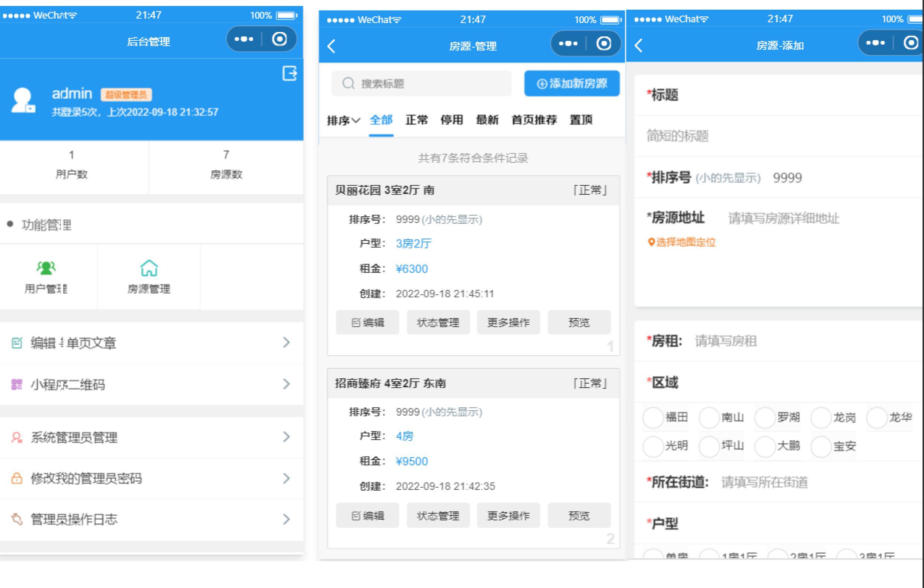Switch to the 最新 tab
This screenshot has width=924, height=588.
[x=487, y=120]
